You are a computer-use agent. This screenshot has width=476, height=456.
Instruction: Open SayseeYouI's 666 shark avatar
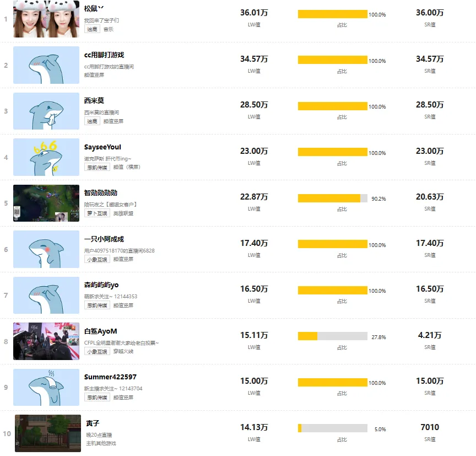click(x=46, y=157)
